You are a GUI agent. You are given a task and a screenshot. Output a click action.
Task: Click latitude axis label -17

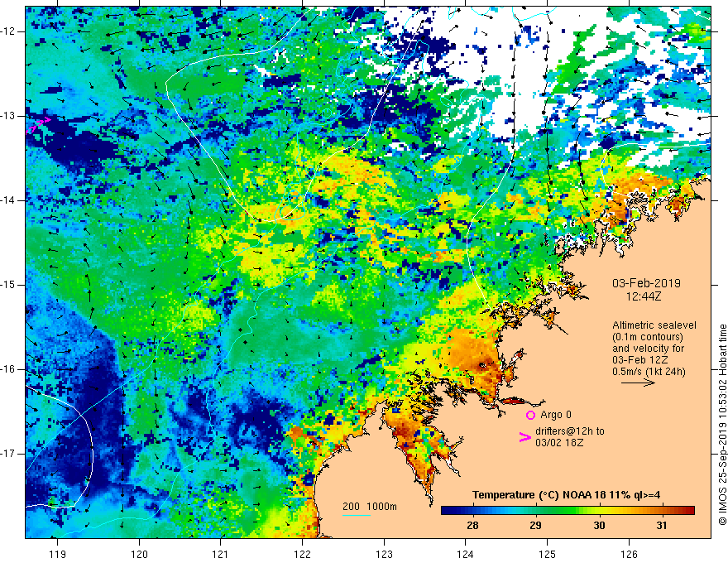click(x=8, y=454)
